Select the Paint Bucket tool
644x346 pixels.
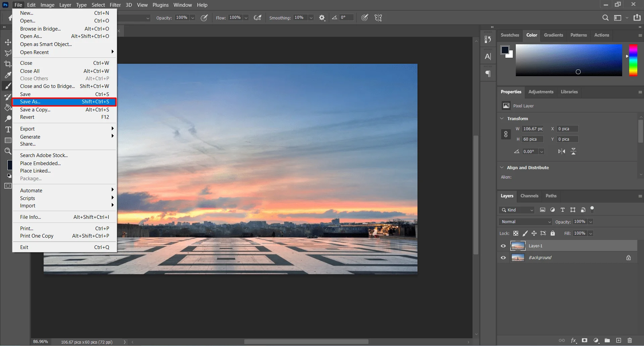point(8,108)
